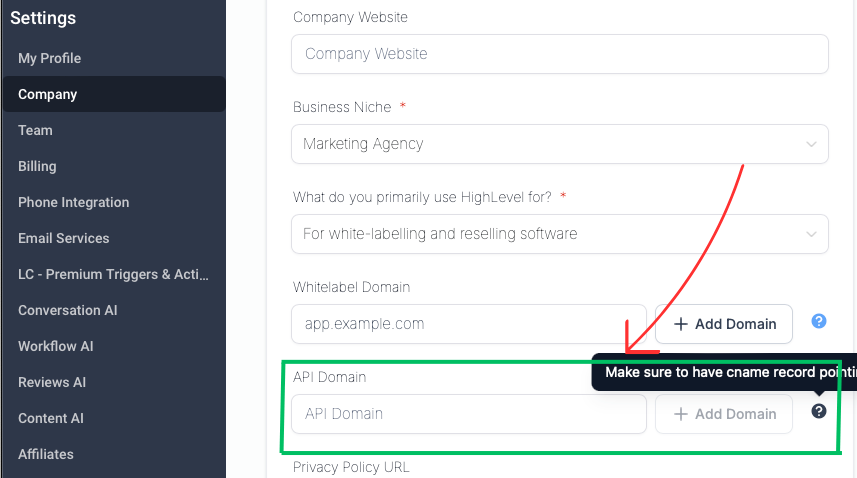Click the API Domain text field
Image resolution: width=857 pixels, height=478 pixels.
(468, 414)
